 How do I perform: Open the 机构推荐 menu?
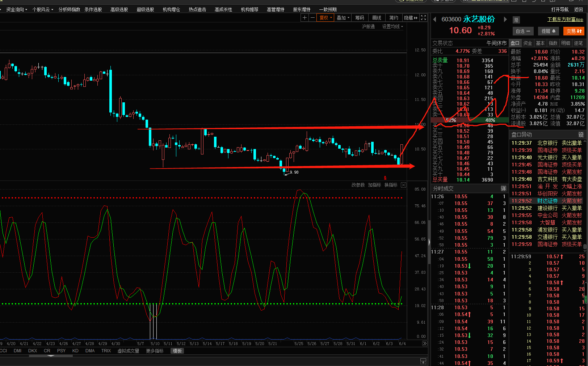point(249,9)
